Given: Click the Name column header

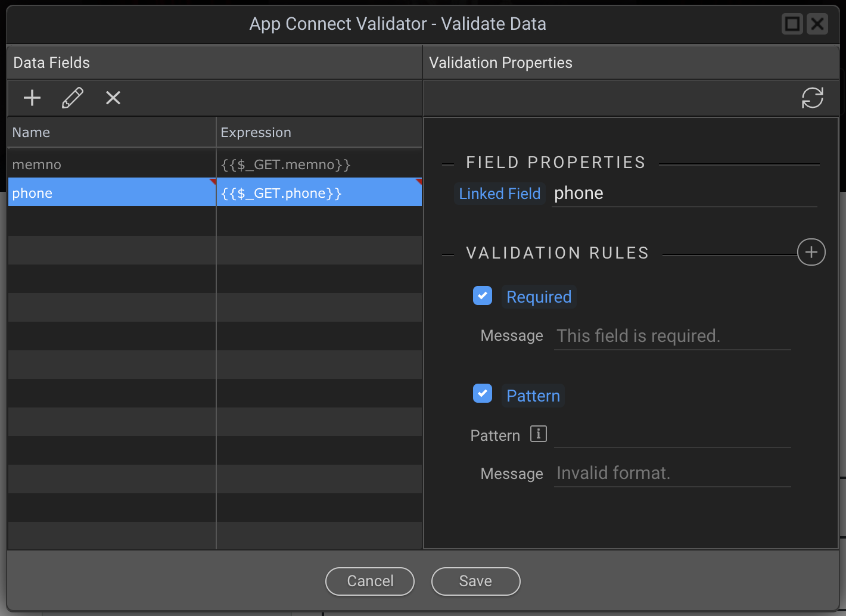Looking at the screenshot, I should 111,132.
